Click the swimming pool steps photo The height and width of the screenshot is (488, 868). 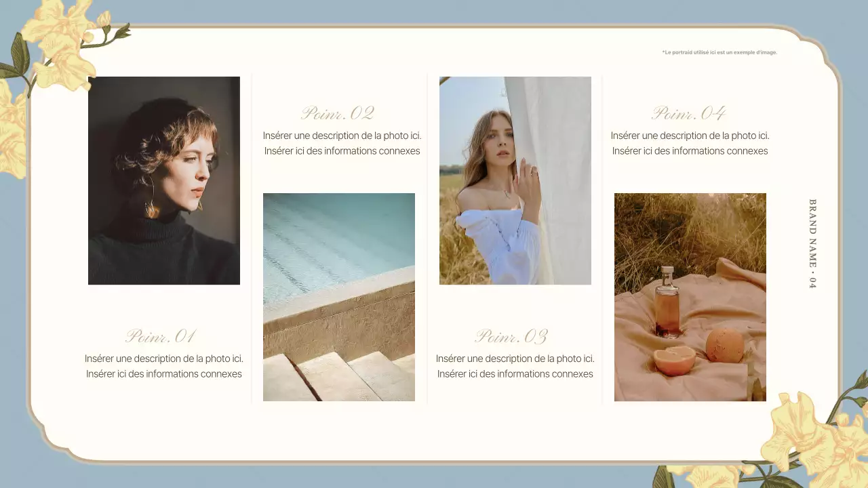(x=339, y=297)
